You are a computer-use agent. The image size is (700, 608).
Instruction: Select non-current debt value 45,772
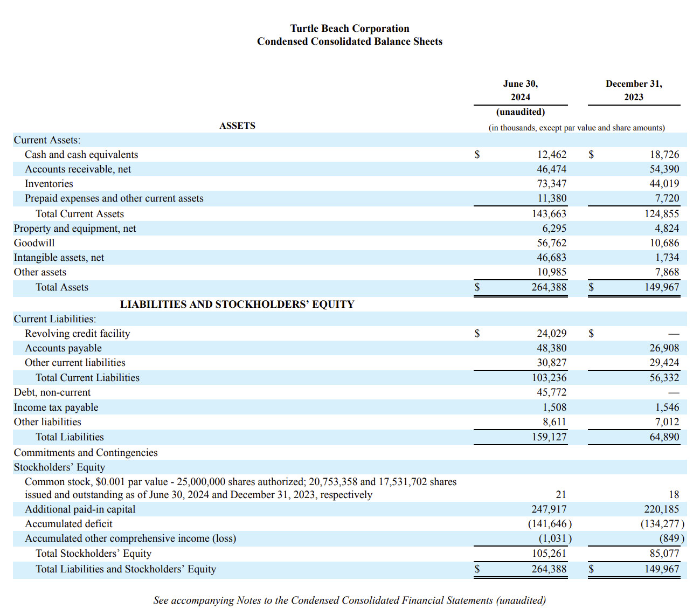coord(552,392)
